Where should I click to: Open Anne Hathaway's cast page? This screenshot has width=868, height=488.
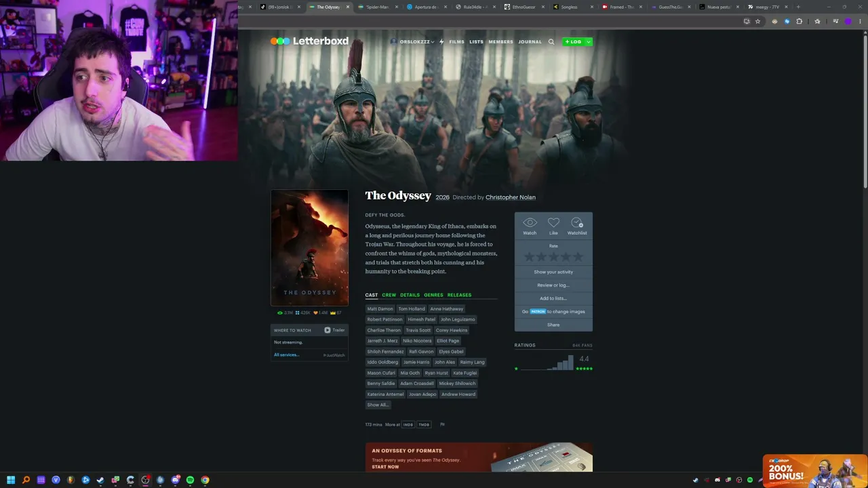(x=446, y=309)
